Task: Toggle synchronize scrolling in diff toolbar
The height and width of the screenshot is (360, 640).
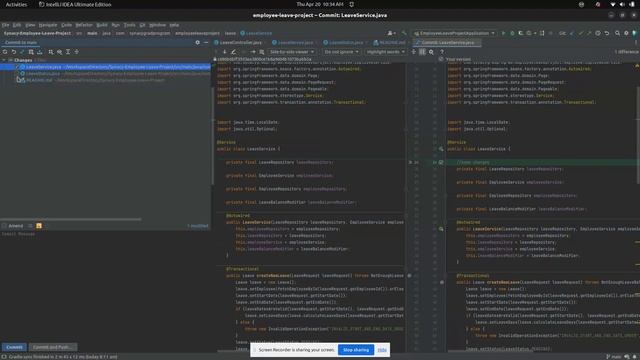Action: tap(422, 52)
